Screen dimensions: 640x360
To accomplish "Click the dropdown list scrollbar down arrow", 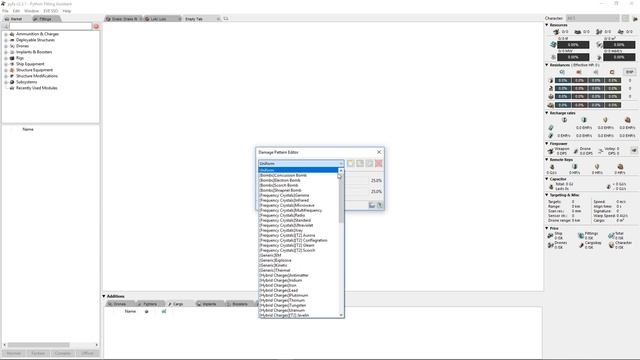I will [341, 315].
